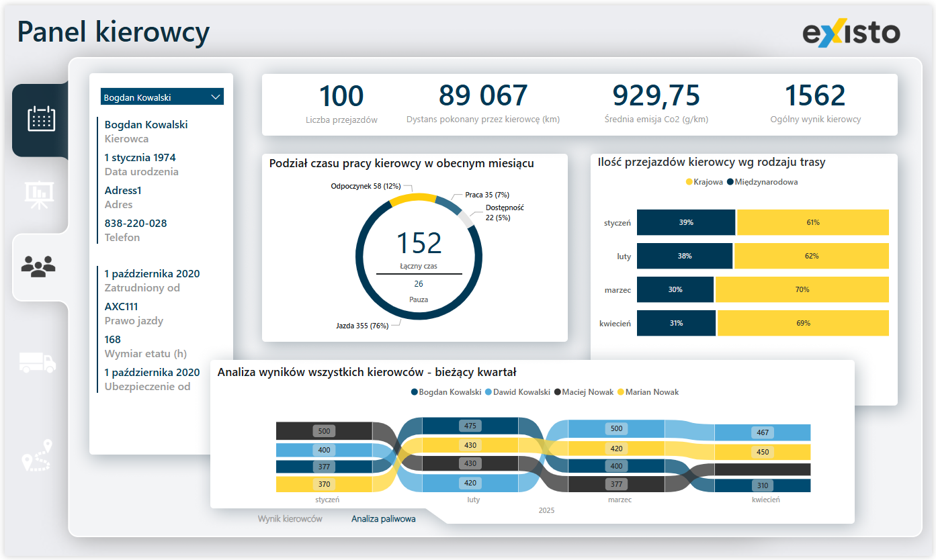
Task: Click the Ogólny wynik kierowcy 1562 card
Action: pyautogui.click(x=815, y=104)
